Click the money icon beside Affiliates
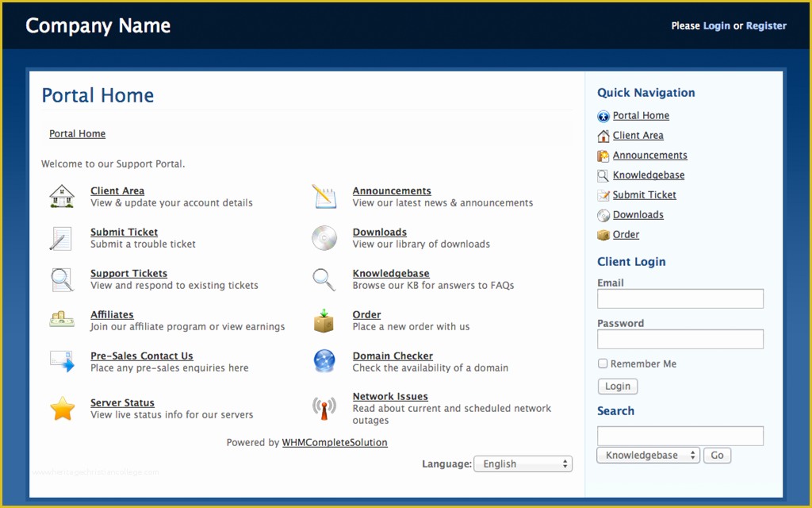 [x=62, y=319]
